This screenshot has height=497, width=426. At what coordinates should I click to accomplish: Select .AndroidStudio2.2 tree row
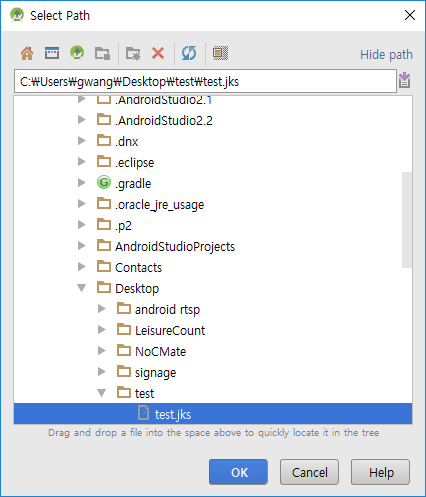tap(213, 120)
